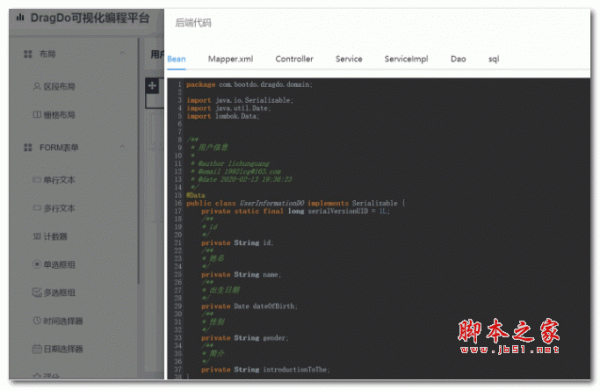The width and height of the screenshot is (600, 390).
Task: Collapse the 布局 section chevron
Action: coord(122,53)
